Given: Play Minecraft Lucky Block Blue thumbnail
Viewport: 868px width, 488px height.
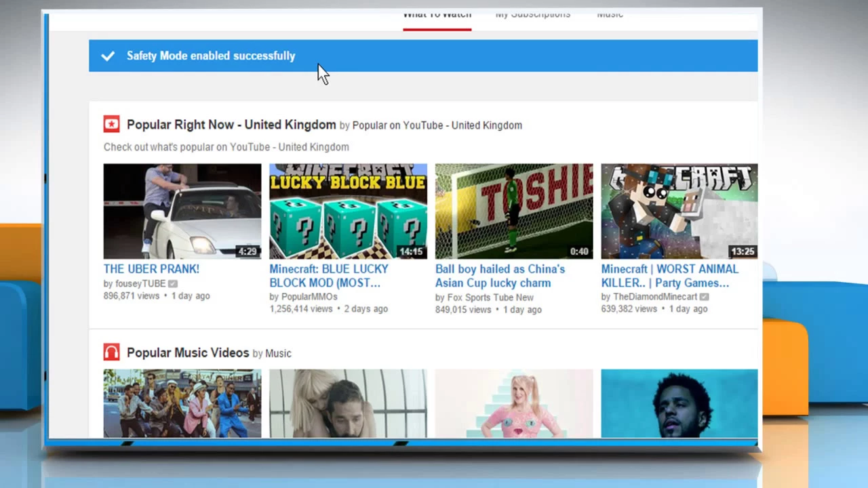Looking at the screenshot, I should pyautogui.click(x=348, y=211).
